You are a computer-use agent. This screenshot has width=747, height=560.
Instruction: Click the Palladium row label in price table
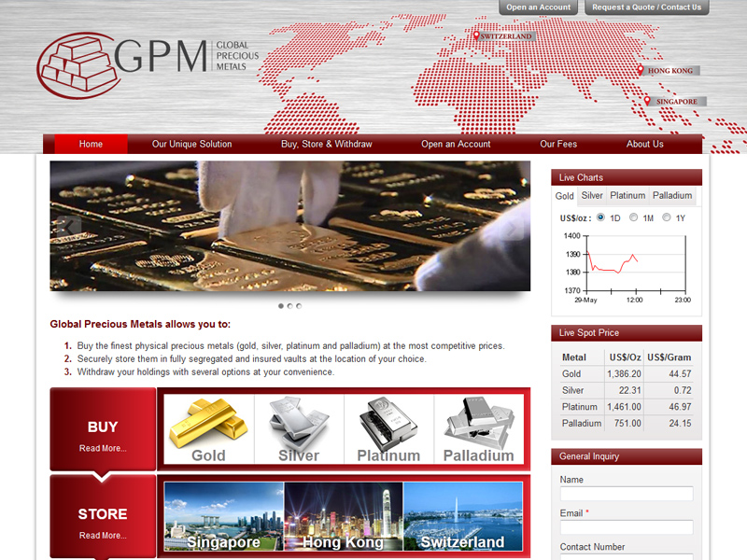[x=581, y=424]
